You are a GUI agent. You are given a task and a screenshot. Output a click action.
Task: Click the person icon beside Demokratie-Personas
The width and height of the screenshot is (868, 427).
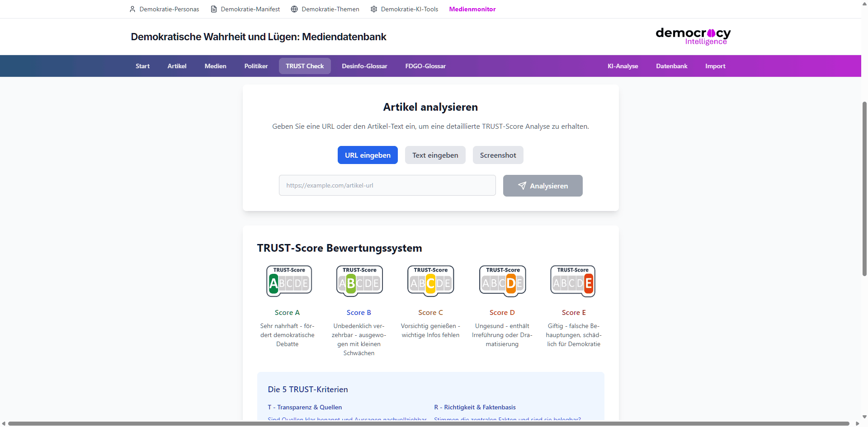pyautogui.click(x=132, y=9)
